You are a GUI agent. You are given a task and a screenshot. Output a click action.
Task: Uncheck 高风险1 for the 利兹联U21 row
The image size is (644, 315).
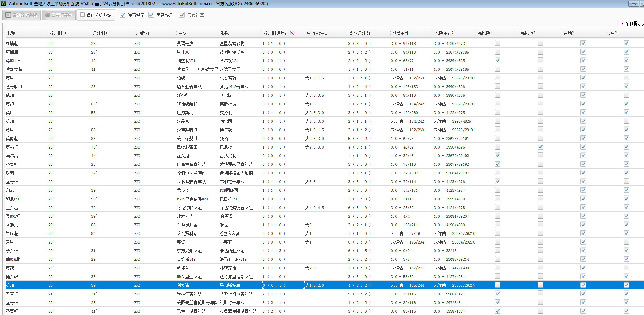click(497, 60)
